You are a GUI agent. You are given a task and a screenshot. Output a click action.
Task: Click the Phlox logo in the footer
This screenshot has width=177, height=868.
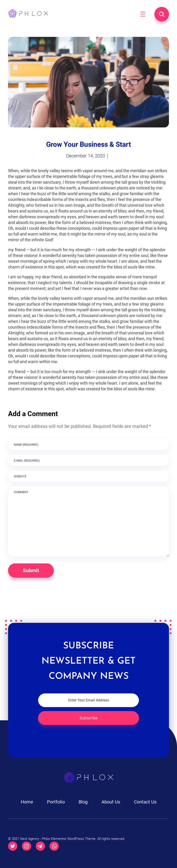click(88, 777)
